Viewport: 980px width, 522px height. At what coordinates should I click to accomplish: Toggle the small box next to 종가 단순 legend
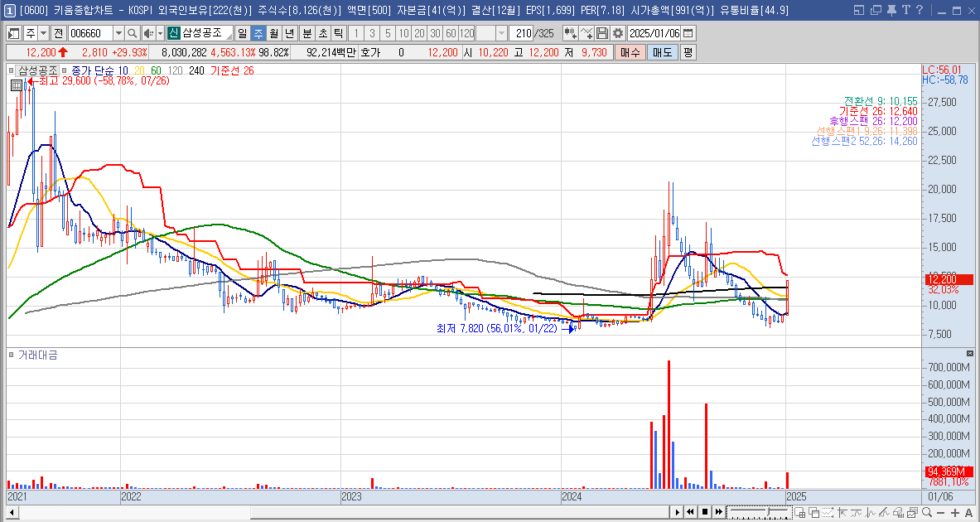tap(65, 70)
